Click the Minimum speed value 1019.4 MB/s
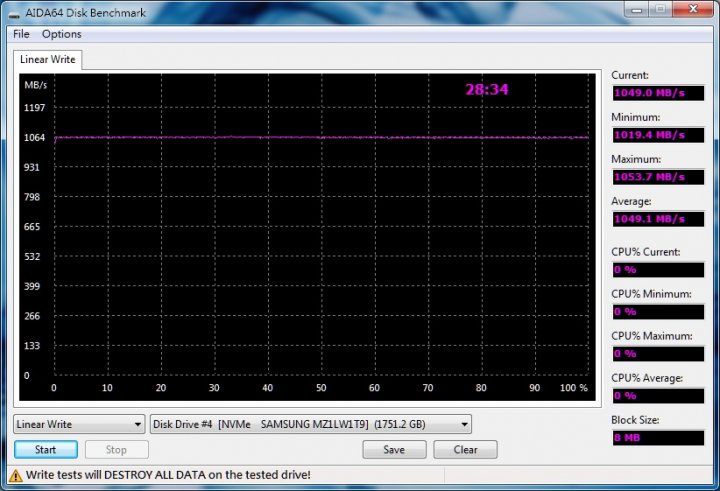This screenshot has width=720, height=491. pyautogui.click(x=658, y=135)
